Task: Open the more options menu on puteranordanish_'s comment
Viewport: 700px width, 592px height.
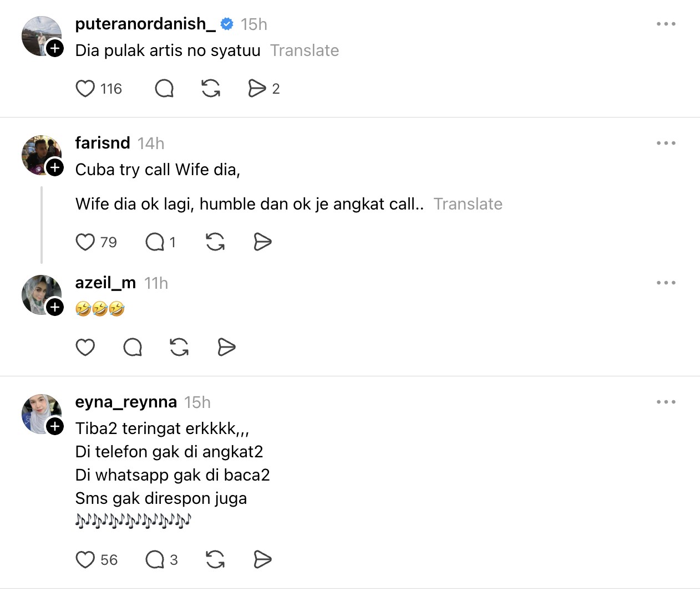Action: click(x=666, y=24)
